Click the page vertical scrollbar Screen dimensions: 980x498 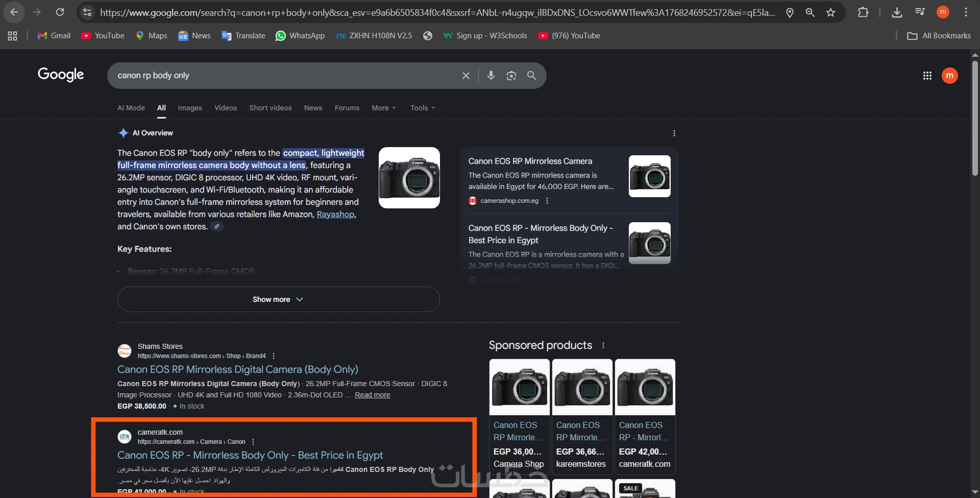coord(975,118)
